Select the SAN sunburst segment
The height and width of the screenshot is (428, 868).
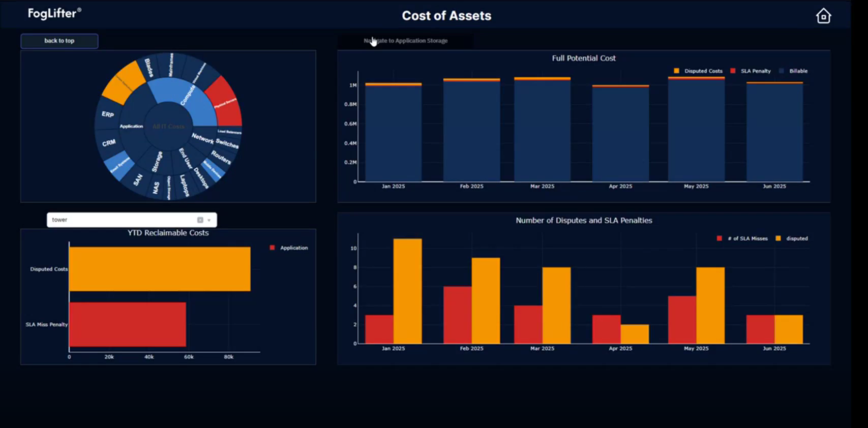pyautogui.click(x=138, y=180)
